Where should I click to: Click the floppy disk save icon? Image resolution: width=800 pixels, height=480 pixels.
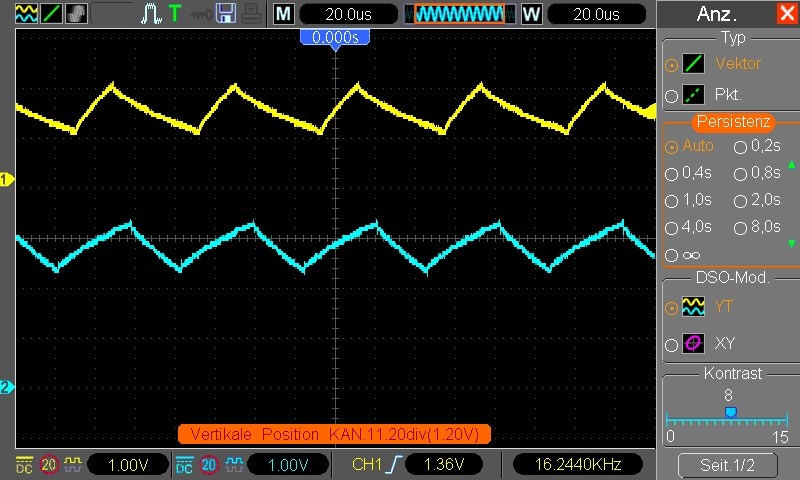pos(226,14)
